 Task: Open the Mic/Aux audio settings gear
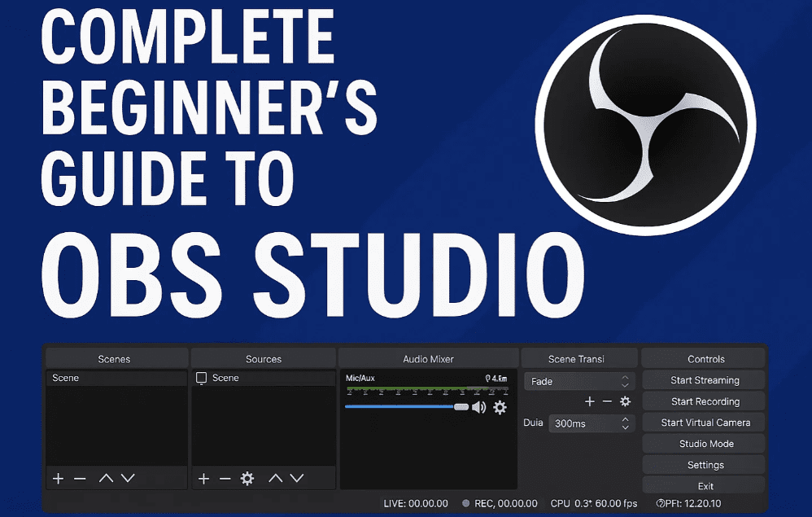[500, 407]
